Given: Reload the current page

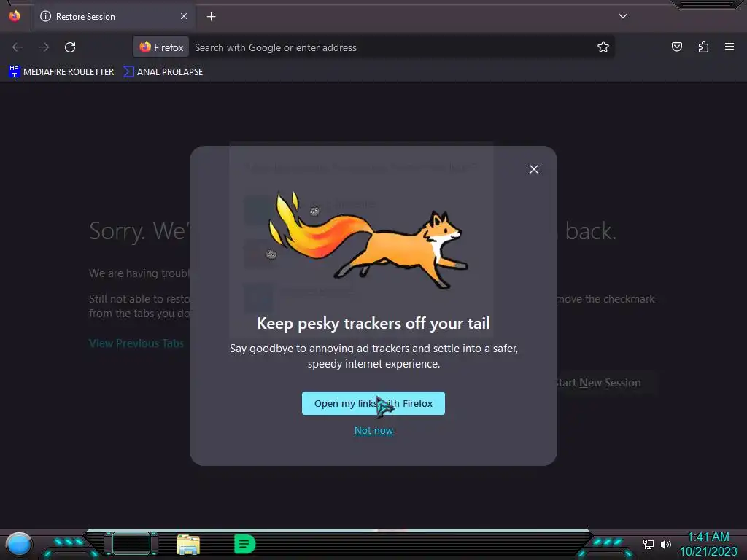Looking at the screenshot, I should point(70,47).
